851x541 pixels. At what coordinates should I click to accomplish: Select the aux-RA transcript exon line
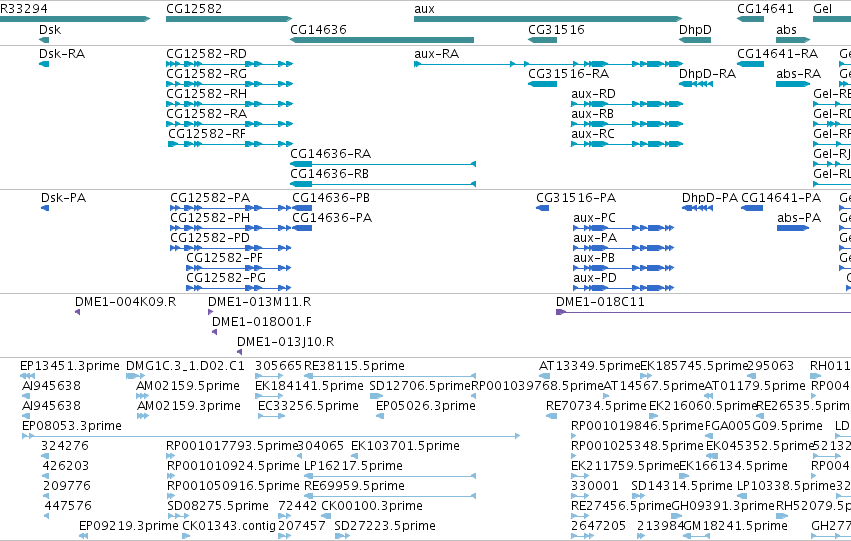point(548,64)
